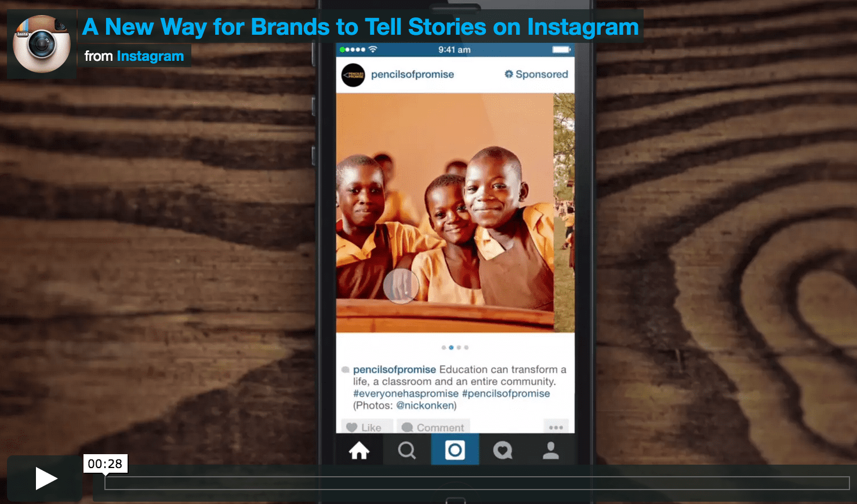Tap the Sponsored label with gear icon
The height and width of the screenshot is (504, 857).
(x=536, y=74)
